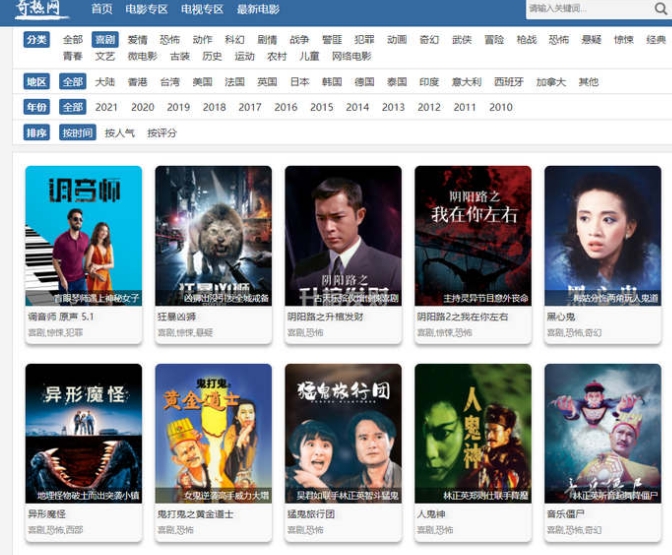Filter by 儿童 category
672x555 pixels.
309,56
